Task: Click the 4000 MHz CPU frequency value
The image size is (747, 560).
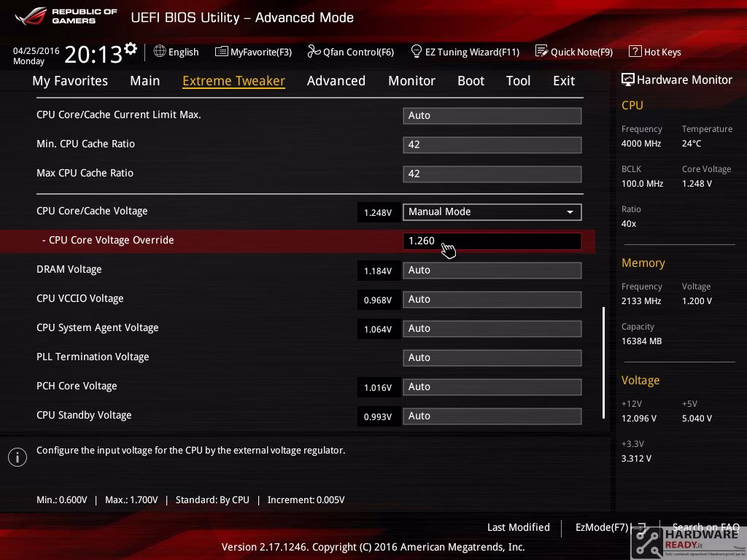Action: pos(641,144)
